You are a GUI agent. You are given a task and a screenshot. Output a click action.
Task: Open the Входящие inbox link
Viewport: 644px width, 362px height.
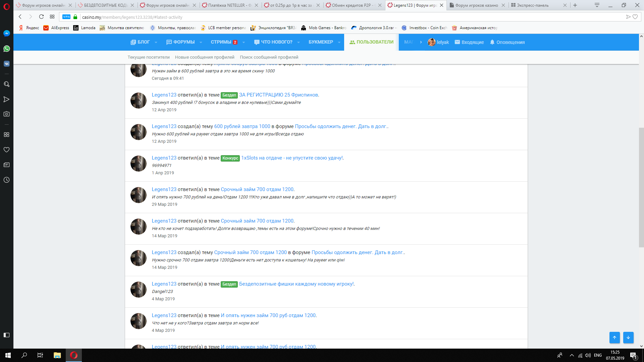pyautogui.click(x=469, y=42)
